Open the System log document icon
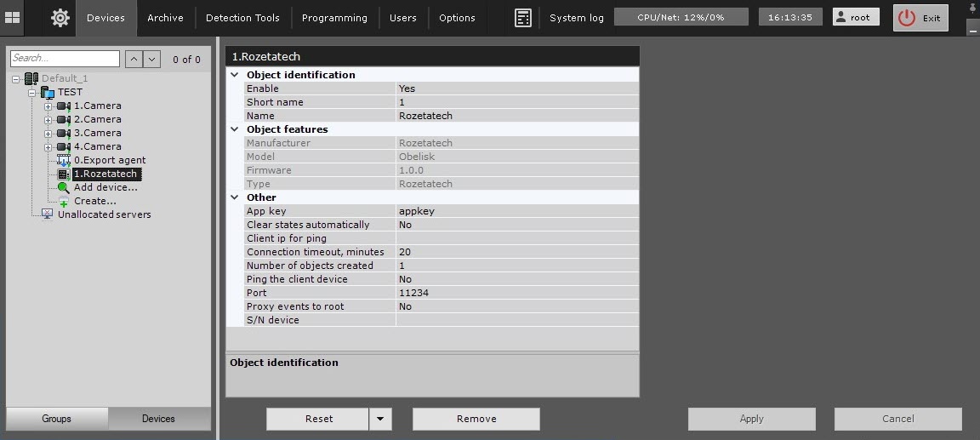 click(522, 18)
